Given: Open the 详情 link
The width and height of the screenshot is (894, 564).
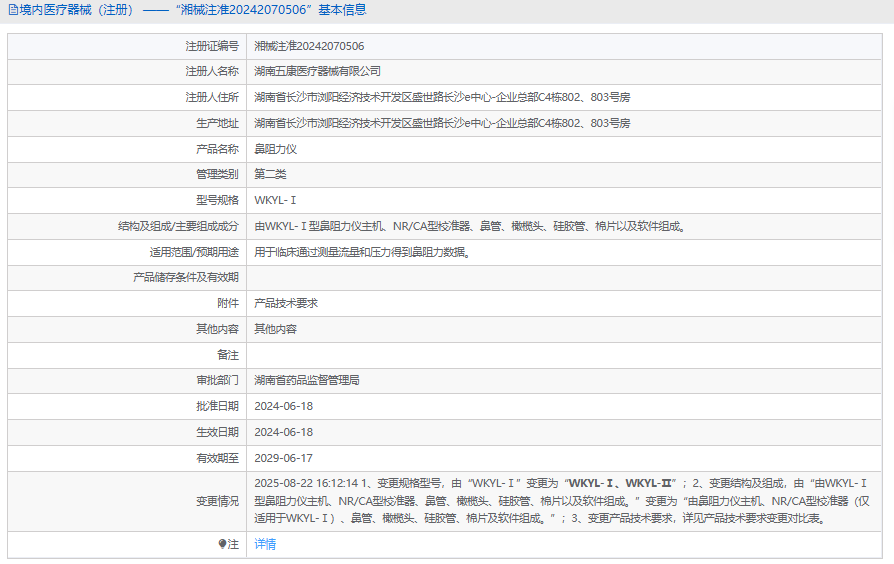Looking at the screenshot, I should click(x=265, y=544).
